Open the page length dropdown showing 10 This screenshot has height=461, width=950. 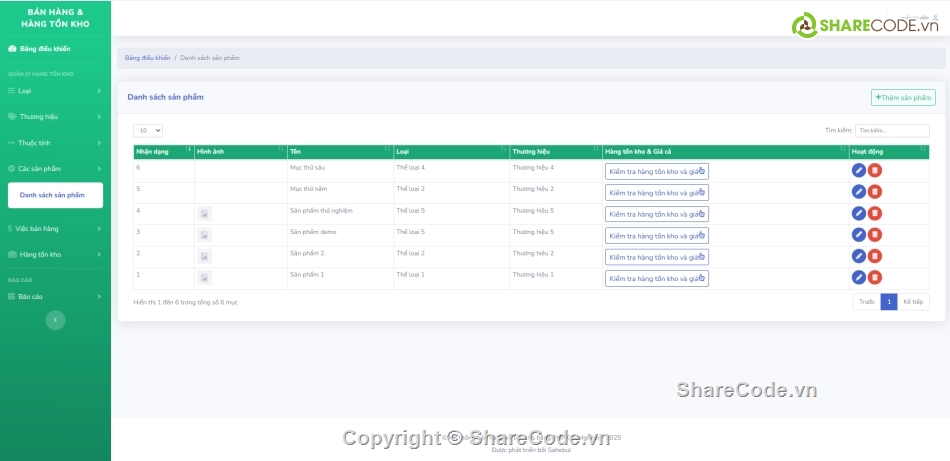coord(149,131)
